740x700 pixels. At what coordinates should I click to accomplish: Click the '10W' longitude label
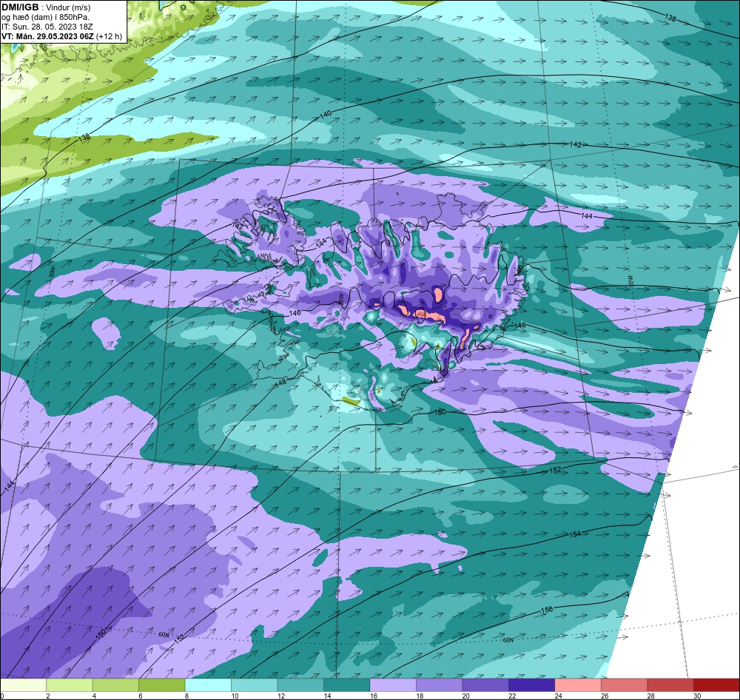click(x=630, y=280)
